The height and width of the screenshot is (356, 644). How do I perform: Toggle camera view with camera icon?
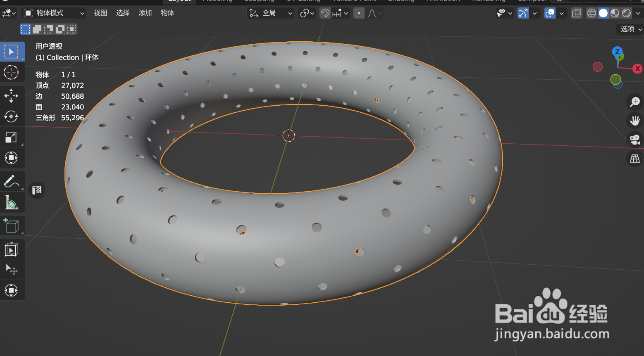coord(634,139)
